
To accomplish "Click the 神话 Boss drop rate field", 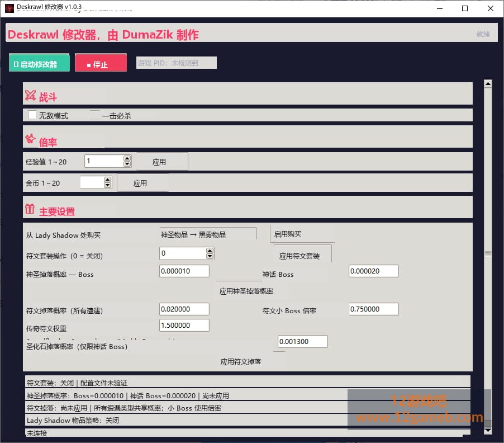I will (x=373, y=271).
